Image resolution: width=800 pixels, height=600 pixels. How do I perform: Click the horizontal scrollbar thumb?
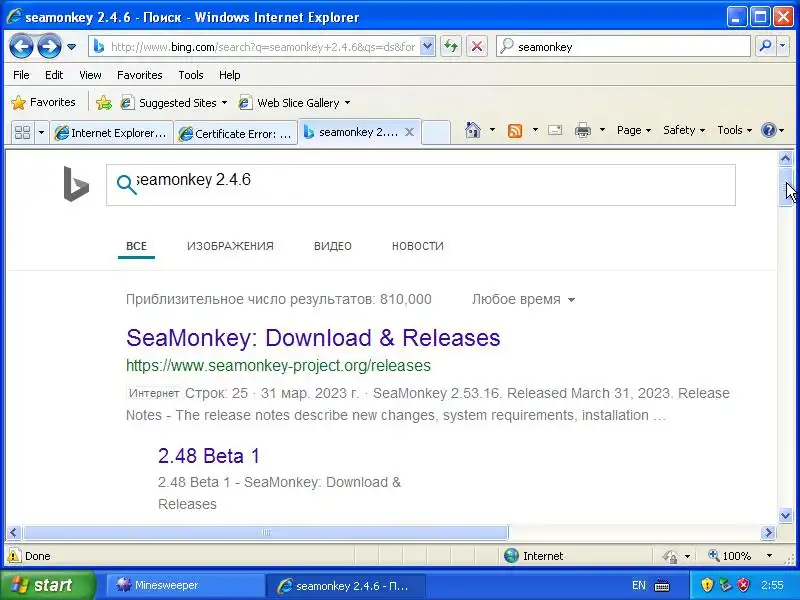coord(265,533)
